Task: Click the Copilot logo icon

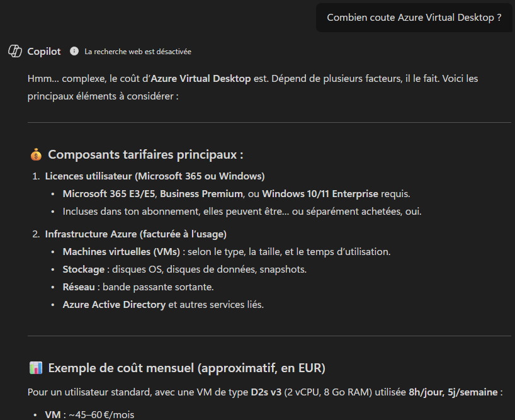Action: click(14, 51)
